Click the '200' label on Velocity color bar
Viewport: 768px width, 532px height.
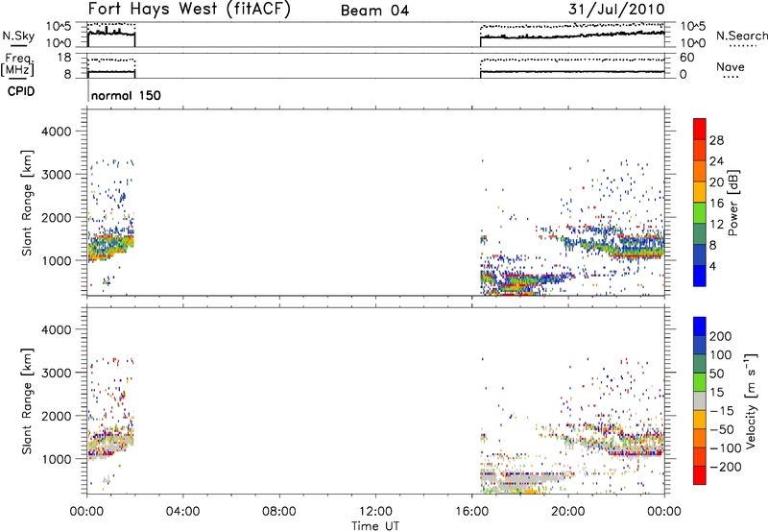point(721,336)
